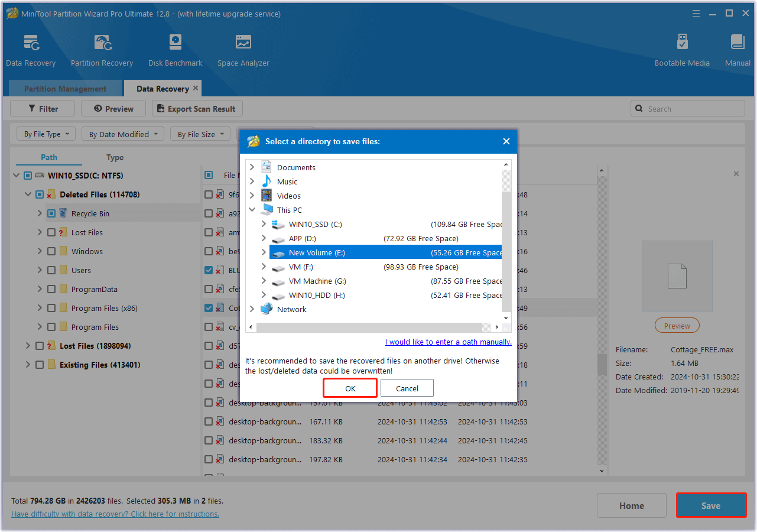
Task: Click the Music note icon in dialog
Action: click(x=267, y=181)
